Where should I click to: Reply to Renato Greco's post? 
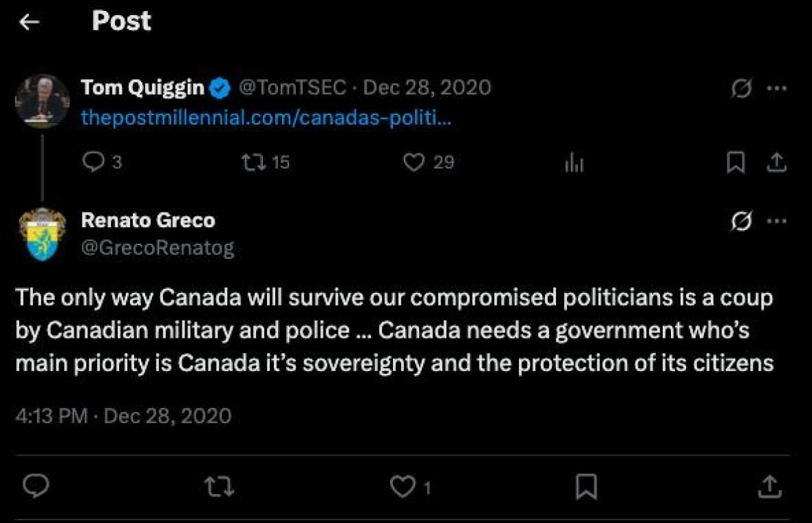[35, 487]
